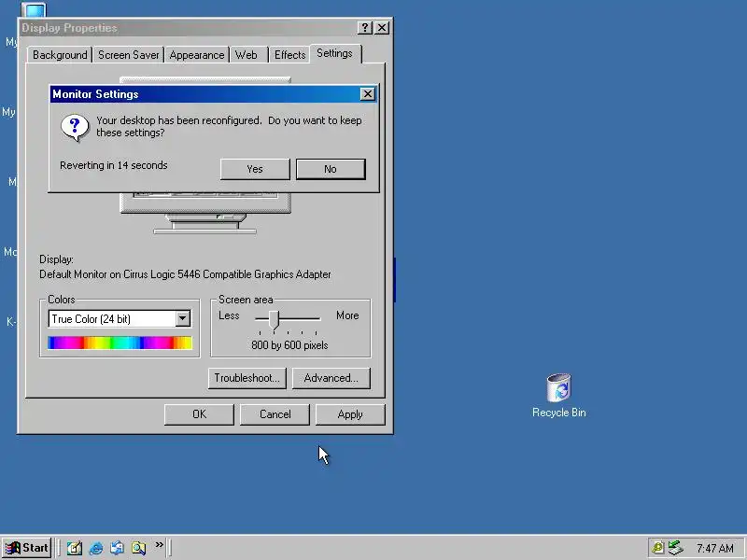Click the Less label of Screen area
747x560 pixels.
pyautogui.click(x=229, y=315)
